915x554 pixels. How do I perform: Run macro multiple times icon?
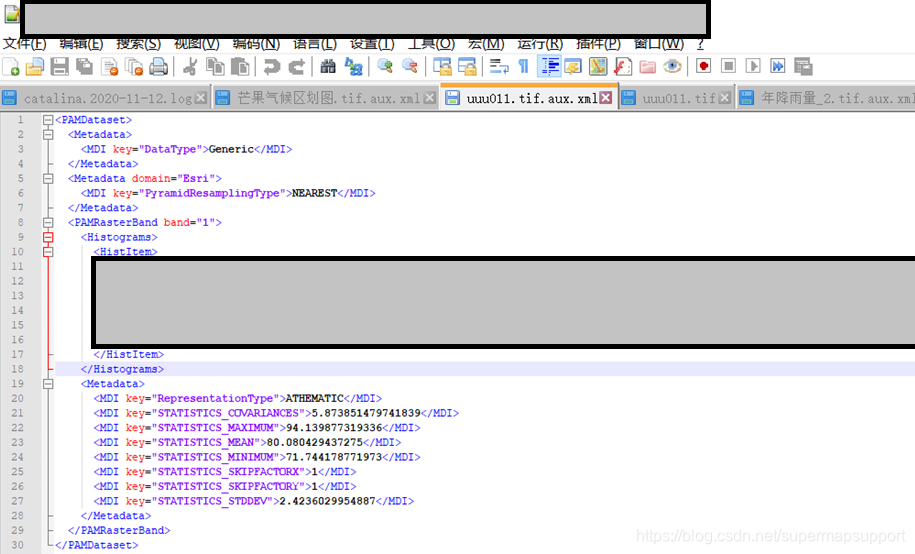[778, 67]
